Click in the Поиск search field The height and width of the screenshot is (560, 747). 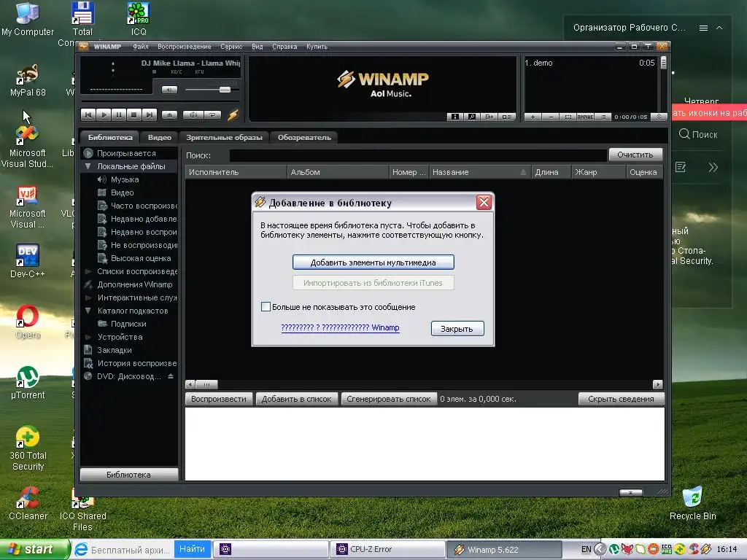418,155
